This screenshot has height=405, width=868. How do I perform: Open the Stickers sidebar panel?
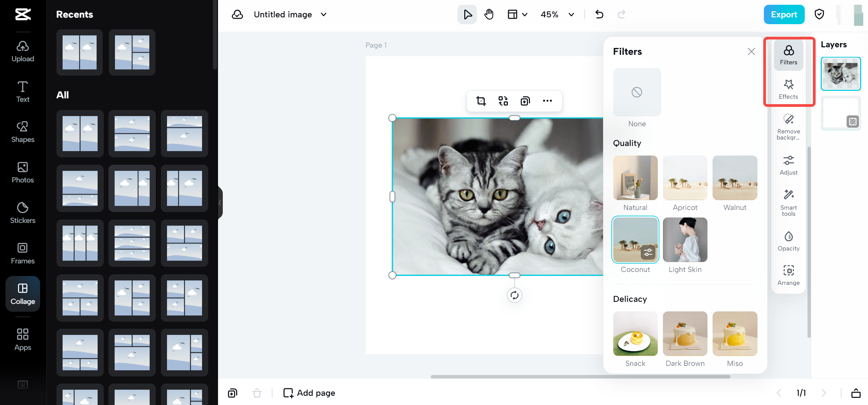point(22,212)
